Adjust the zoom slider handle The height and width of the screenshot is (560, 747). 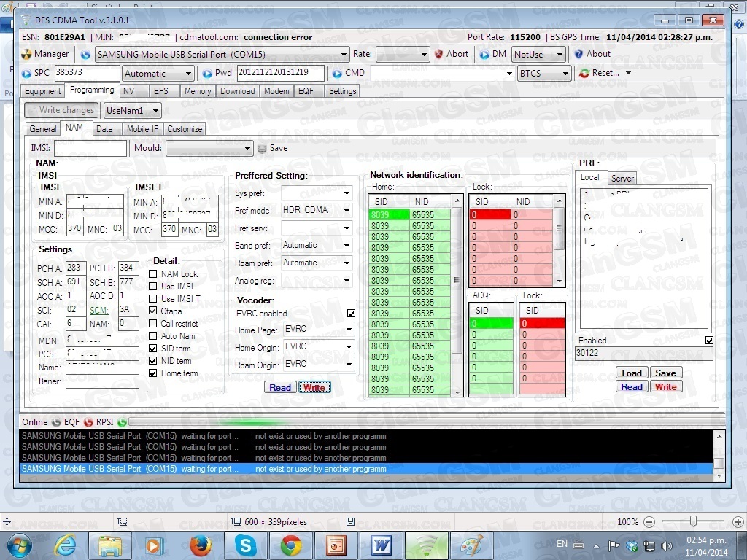point(694,522)
